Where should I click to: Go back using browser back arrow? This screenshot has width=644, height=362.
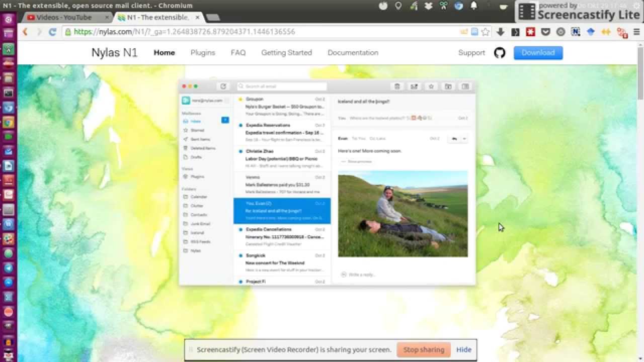point(25,32)
